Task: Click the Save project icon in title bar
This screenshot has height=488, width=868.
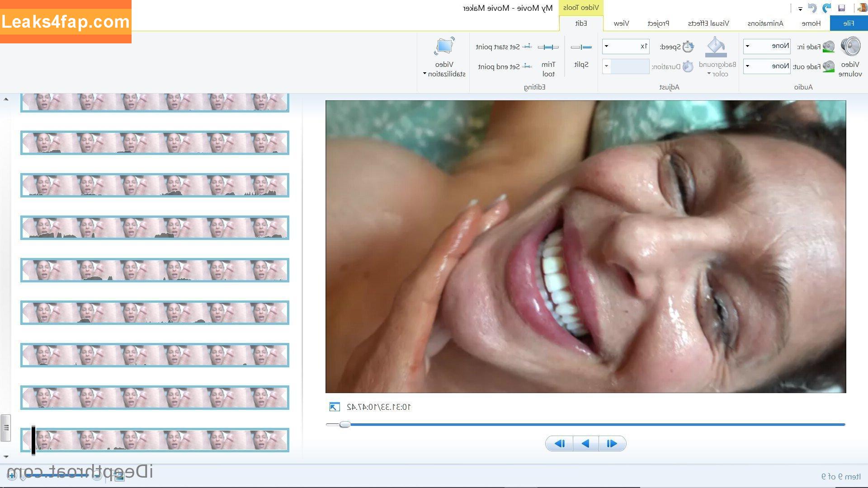Action: pyautogui.click(x=841, y=8)
